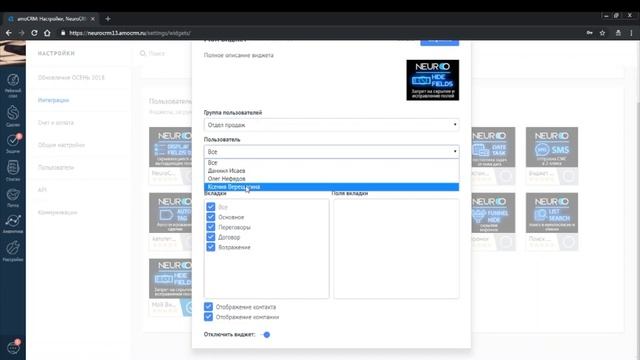The width and height of the screenshot is (640, 360).
Task: Bookmark the page with the star icon
Action: (x=602, y=33)
